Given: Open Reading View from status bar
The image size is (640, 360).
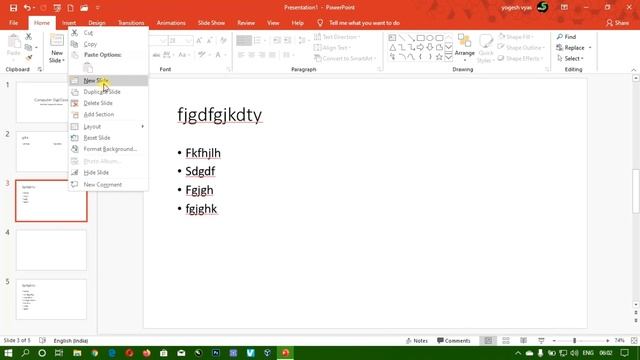Looking at the screenshot, I should click(523, 340).
